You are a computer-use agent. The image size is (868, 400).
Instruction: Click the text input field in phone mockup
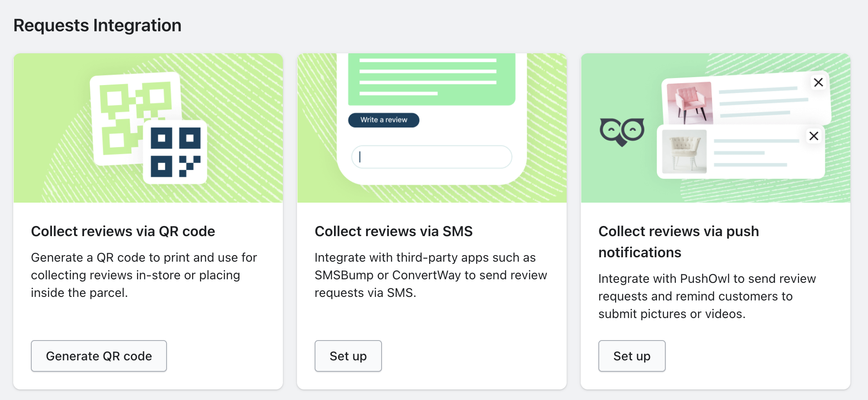[x=432, y=157]
